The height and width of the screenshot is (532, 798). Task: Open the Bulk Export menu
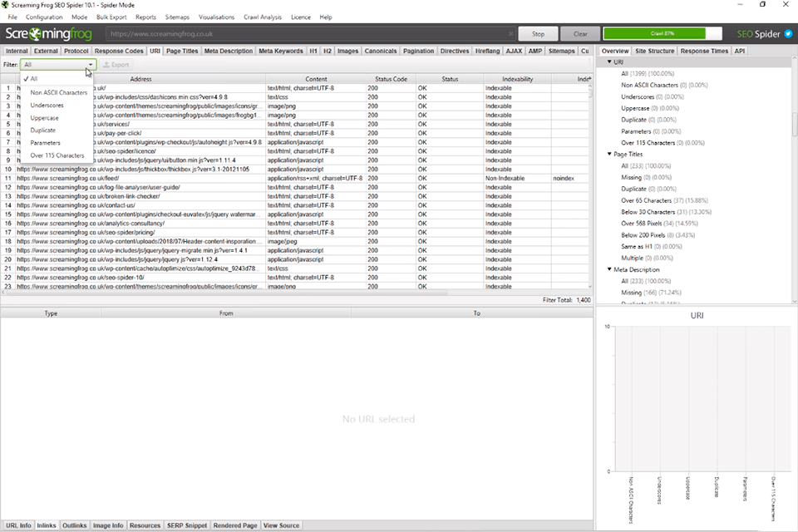coord(111,17)
